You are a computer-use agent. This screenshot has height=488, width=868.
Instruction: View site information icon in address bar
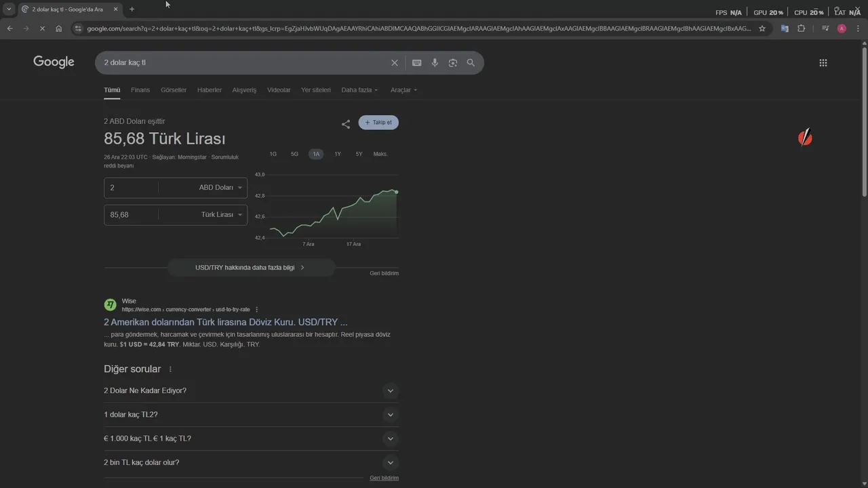pos(78,28)
